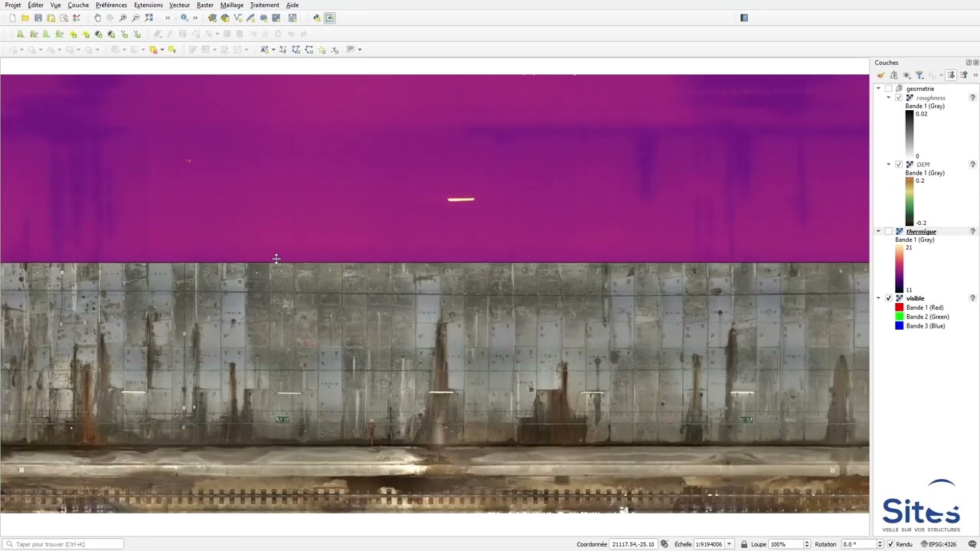Activate the Zoom In magnifier tool
Screen dimensions: 980x551
(122, 18)
